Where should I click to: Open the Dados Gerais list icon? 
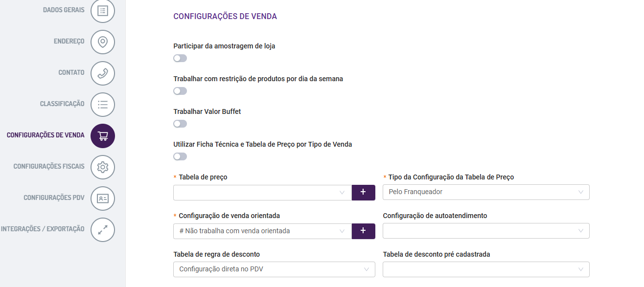pyautogui.click(x=103, y=11)
